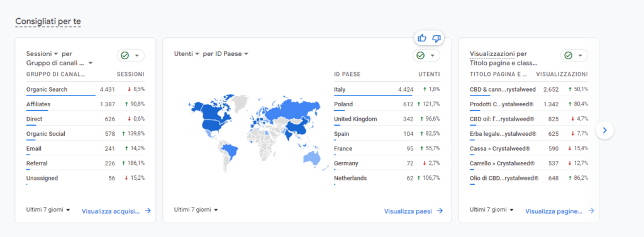Open status check dropdown on Visualizzazioni card

point(574,55)
